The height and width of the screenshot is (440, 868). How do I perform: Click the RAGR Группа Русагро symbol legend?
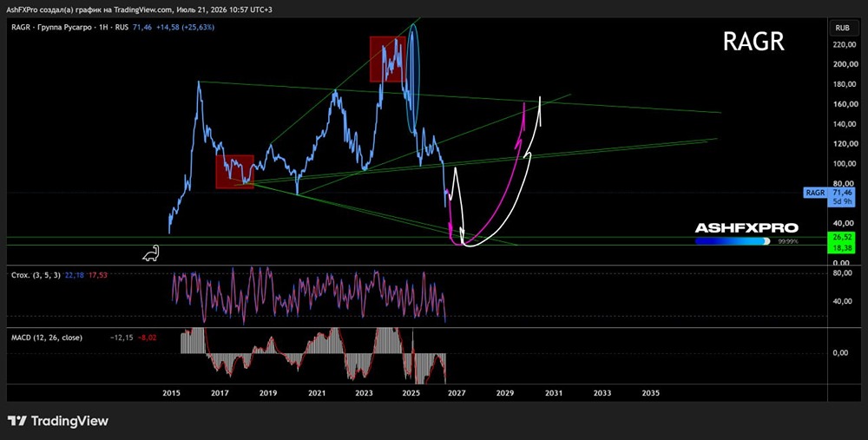(69, 27)
